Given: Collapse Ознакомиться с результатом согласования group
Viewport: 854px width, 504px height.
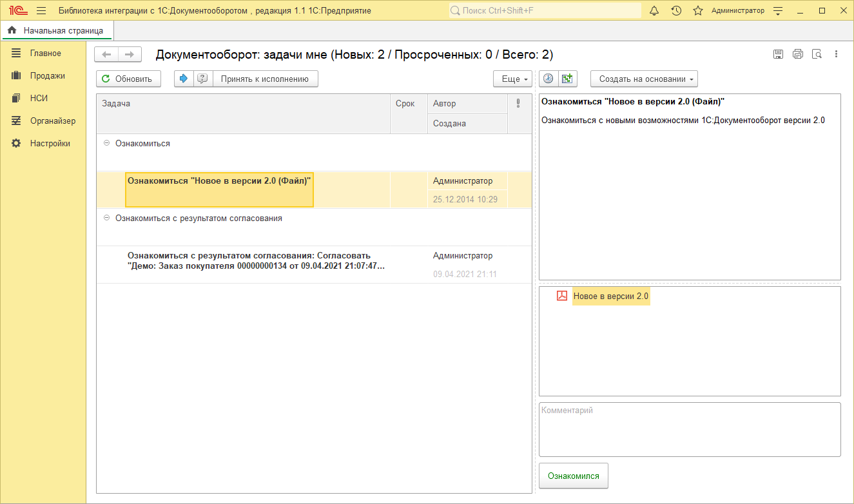Looking at the screenshot, I should point(106,218).
